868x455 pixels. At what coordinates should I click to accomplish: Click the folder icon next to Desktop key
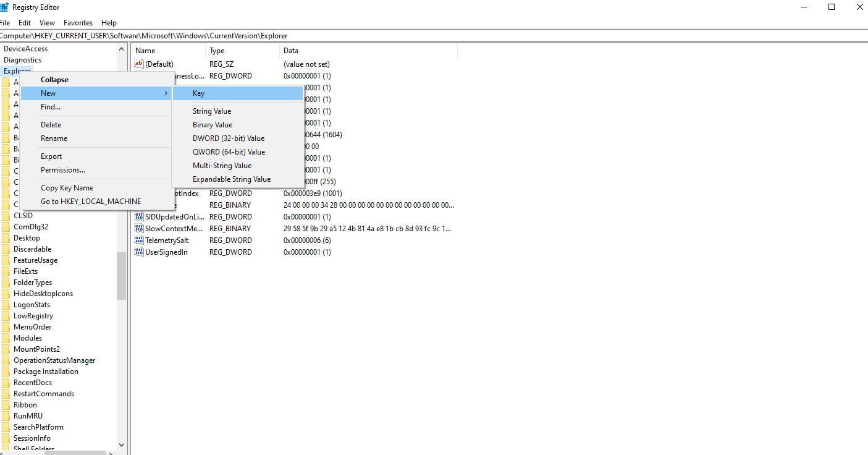(x=7, y=237)
